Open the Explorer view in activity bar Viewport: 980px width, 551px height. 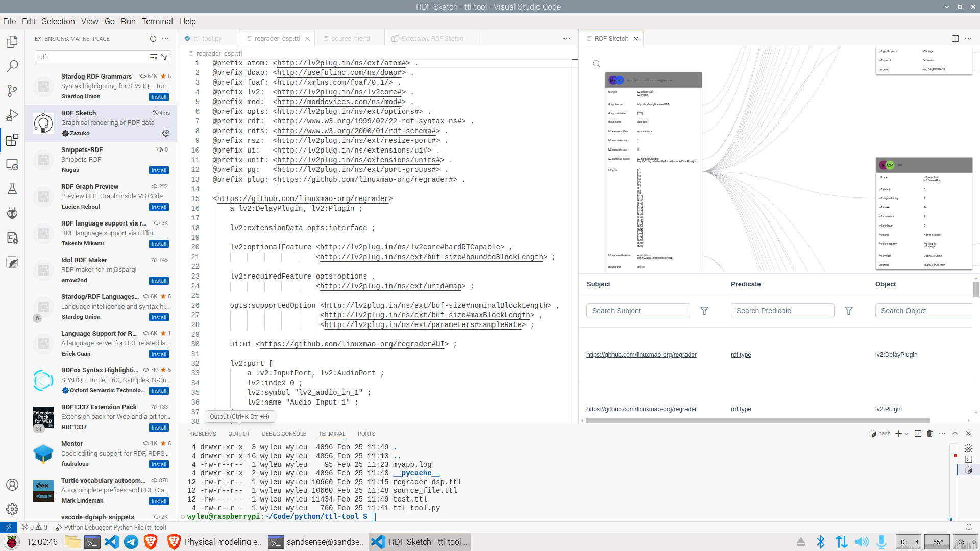pyautogui.click(x=12, y=42)
